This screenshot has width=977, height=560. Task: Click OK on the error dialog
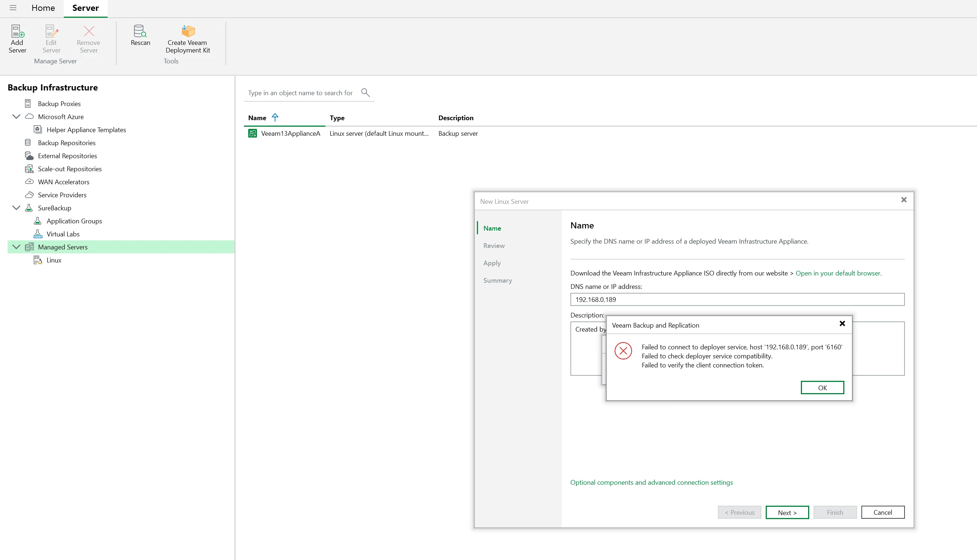click(x=822, y=388)
